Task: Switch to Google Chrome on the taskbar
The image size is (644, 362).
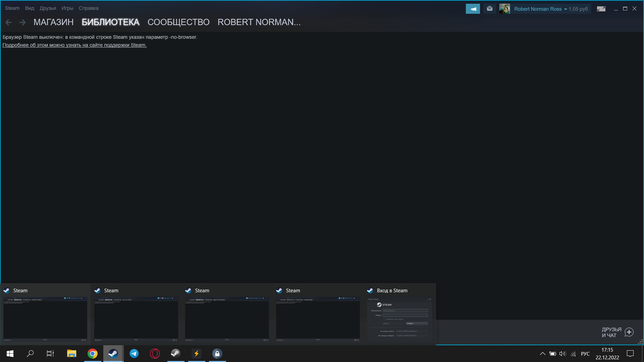Action: click(x=92, y=354)
